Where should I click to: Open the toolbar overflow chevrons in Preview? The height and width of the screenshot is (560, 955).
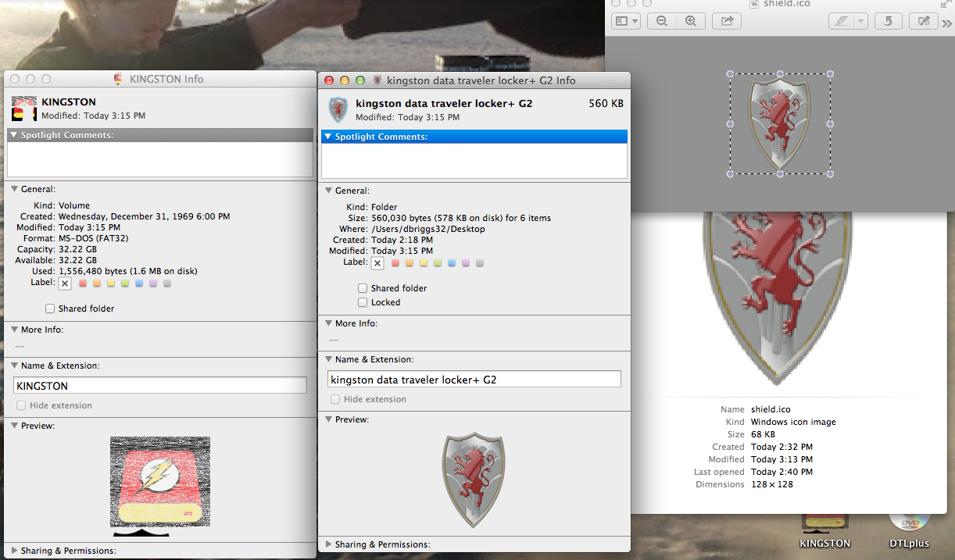pyautogui.click(x=947, y=22)
